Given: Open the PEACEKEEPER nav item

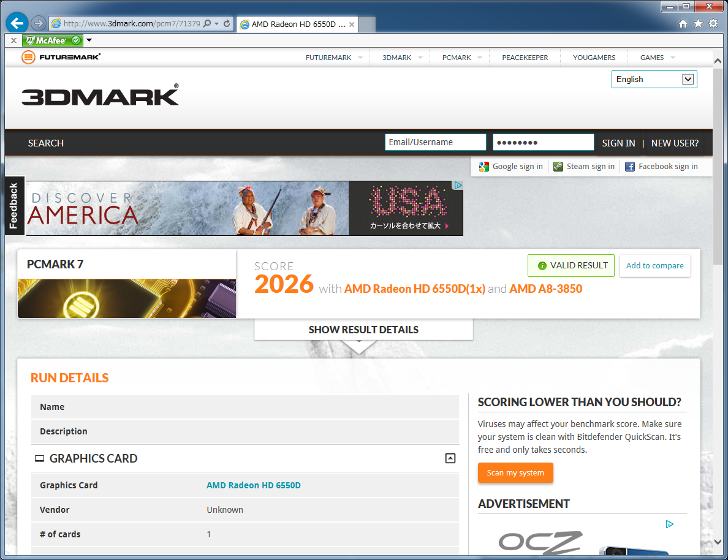Looking at the screenshot, I should pyautogui.click(x=525, y=58).
